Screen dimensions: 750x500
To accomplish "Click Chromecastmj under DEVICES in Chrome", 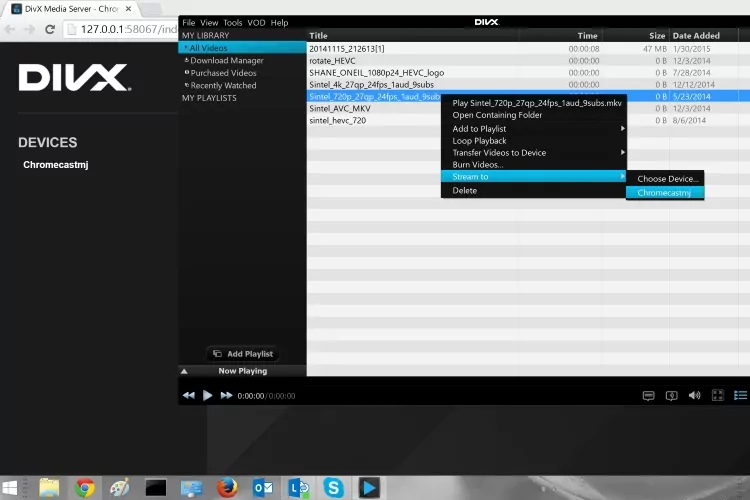I will (x=55, y=165).
